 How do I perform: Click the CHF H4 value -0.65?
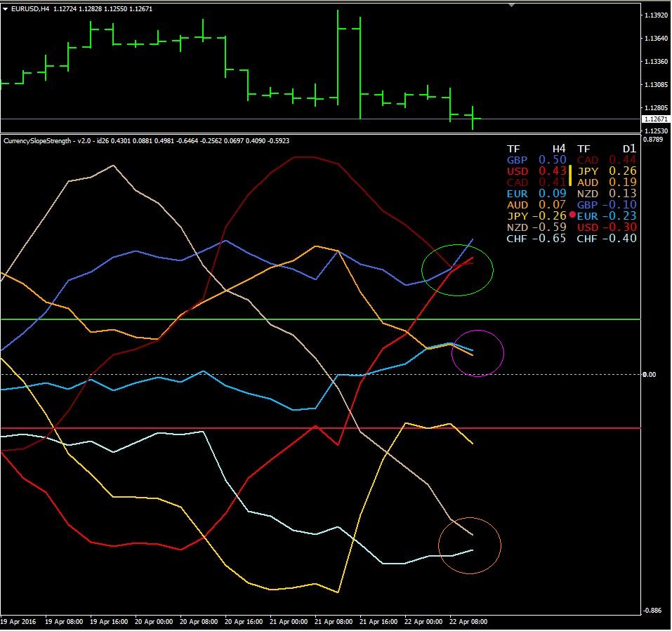pos(549,238)
